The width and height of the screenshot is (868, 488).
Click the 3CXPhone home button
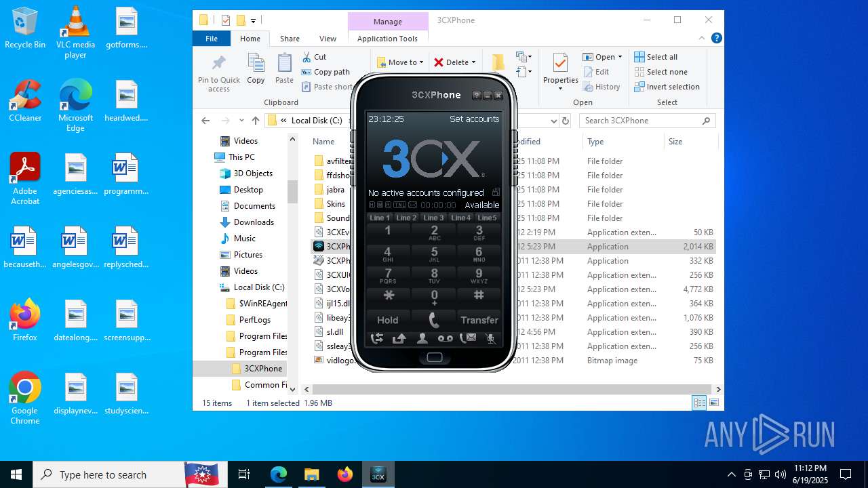coord(435,357)
